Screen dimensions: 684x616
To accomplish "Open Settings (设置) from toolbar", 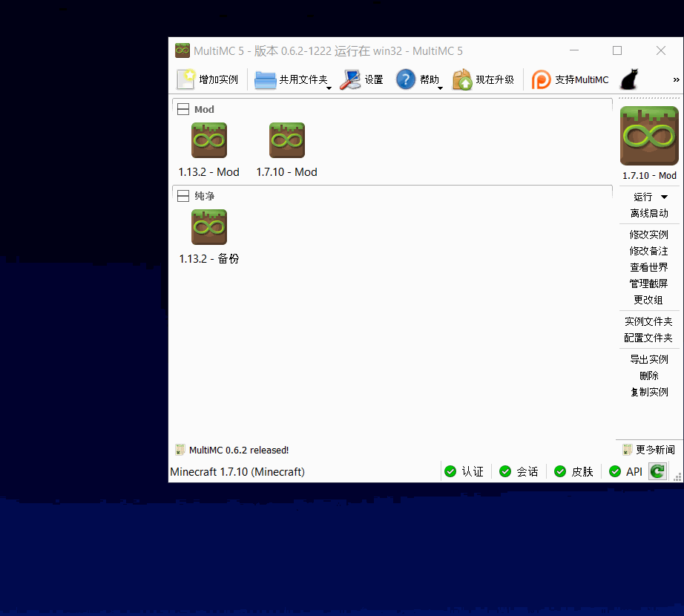I will 350,80.
